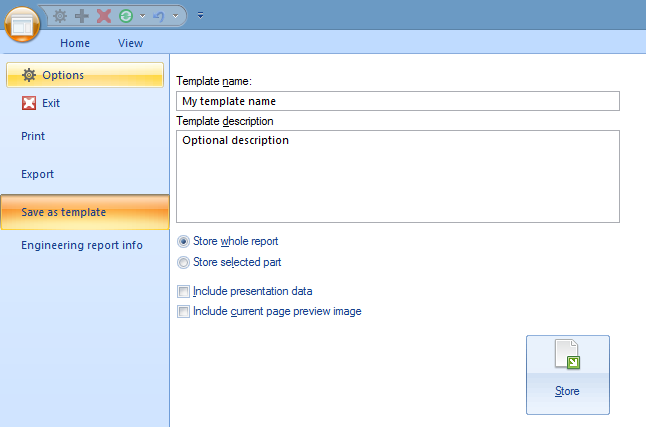Click the round orange application menu button
This screenshot has width=646, height=427.
(x=21, y=22)
